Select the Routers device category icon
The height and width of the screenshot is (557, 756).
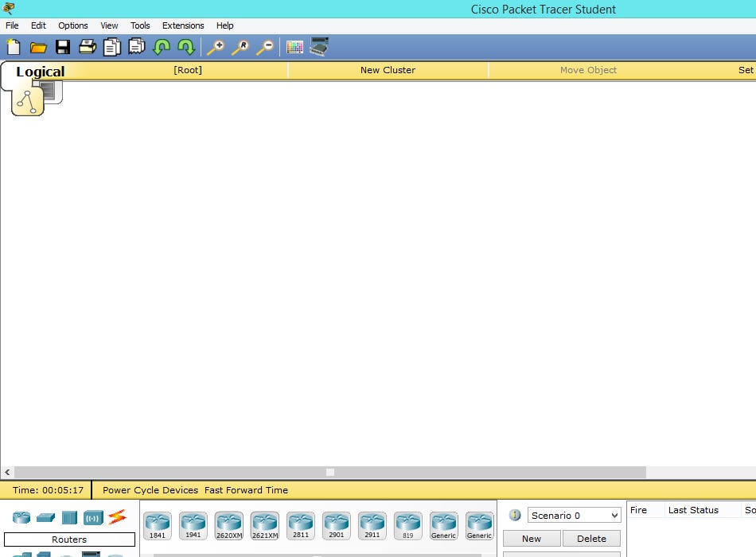(21, 517)
